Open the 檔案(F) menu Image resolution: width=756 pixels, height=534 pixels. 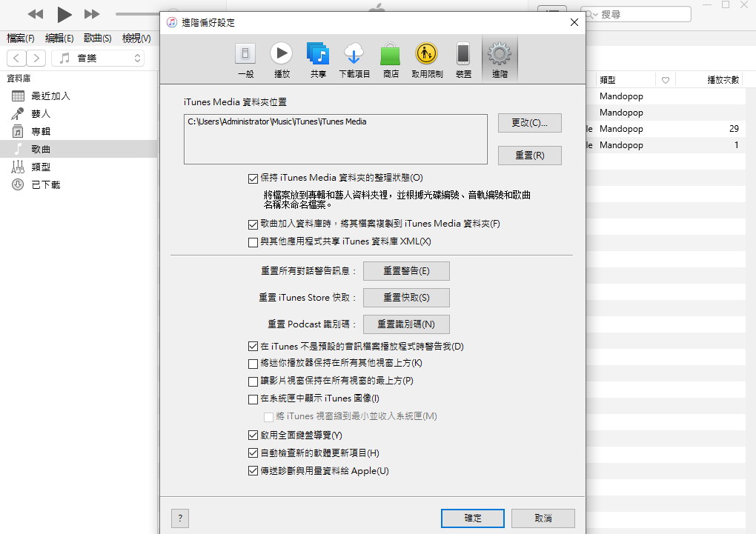click(21, 39)
